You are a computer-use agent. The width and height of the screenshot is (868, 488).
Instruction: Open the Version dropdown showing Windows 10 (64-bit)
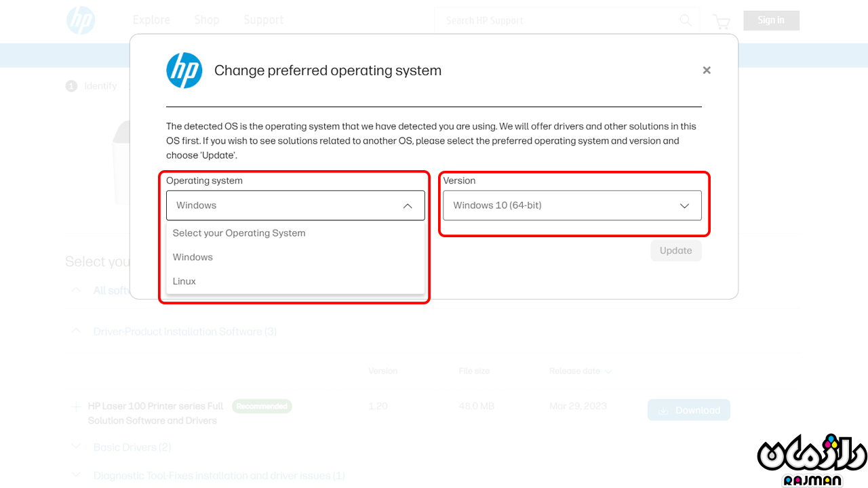pyautogui.click(x=572, y=205)
